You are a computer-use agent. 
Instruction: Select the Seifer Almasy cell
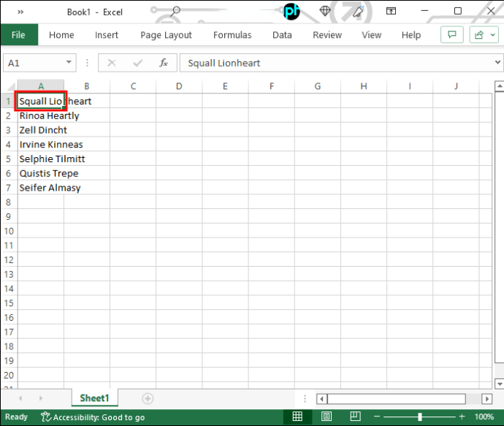point(41,188)
